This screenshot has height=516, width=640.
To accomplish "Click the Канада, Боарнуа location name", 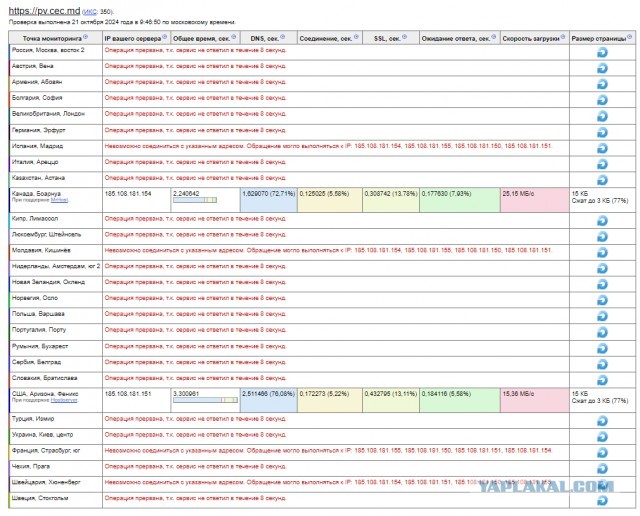I will tap(36, 194).
